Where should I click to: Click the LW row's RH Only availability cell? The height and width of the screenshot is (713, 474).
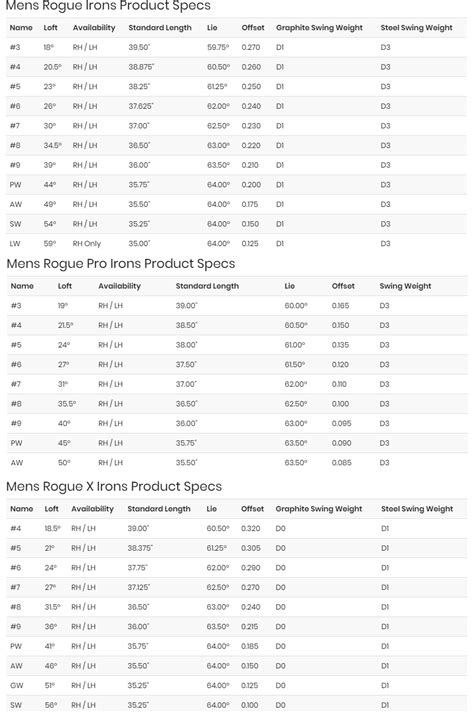[87, 244]
